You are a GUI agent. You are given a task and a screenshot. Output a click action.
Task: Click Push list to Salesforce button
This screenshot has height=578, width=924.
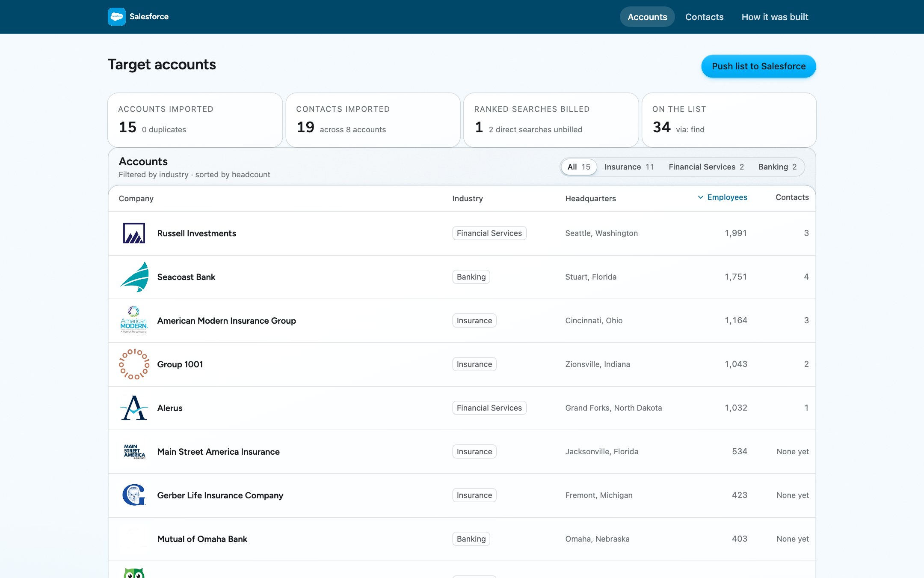pos(758,66)
